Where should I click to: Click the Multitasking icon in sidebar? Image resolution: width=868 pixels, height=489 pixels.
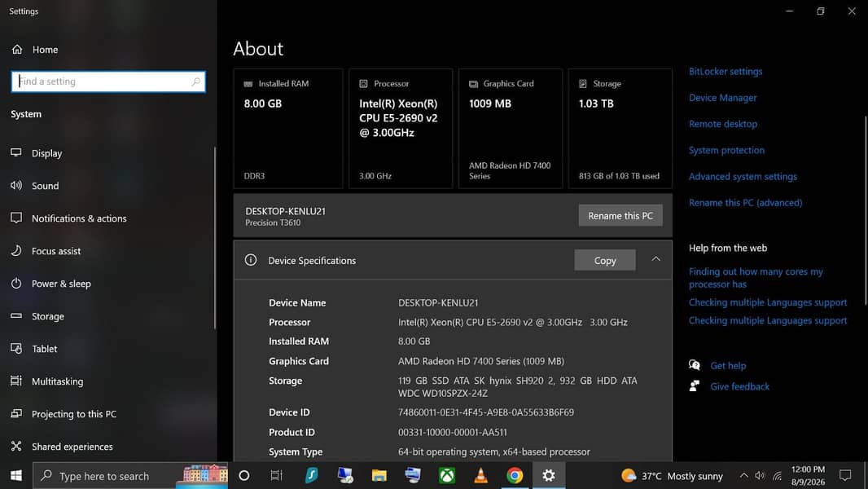tap(16, 381)
